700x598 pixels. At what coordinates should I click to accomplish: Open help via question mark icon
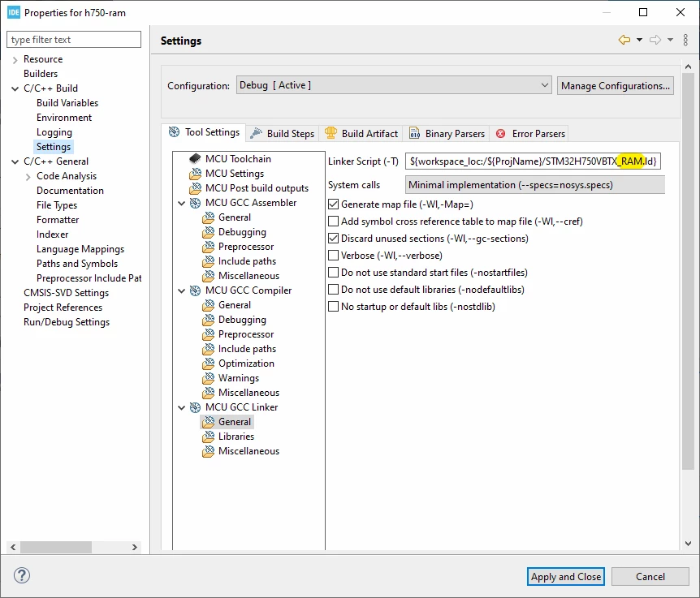(22, 575)
